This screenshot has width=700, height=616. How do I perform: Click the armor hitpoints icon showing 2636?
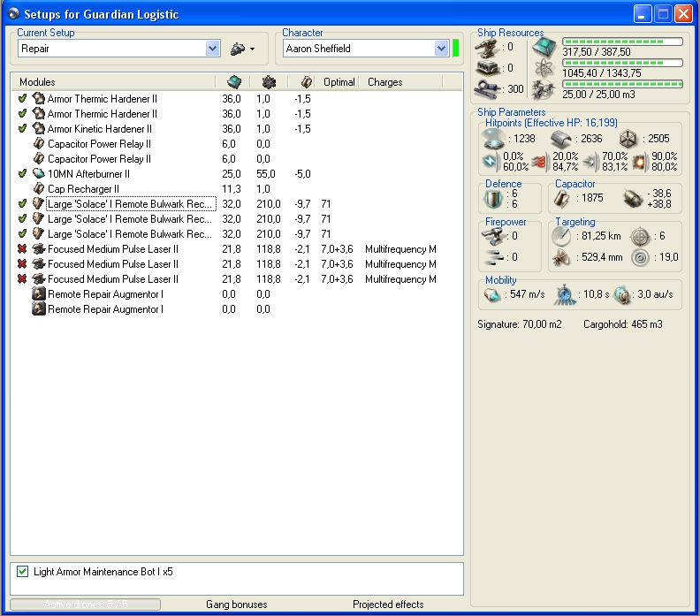[x=561, y=140]
